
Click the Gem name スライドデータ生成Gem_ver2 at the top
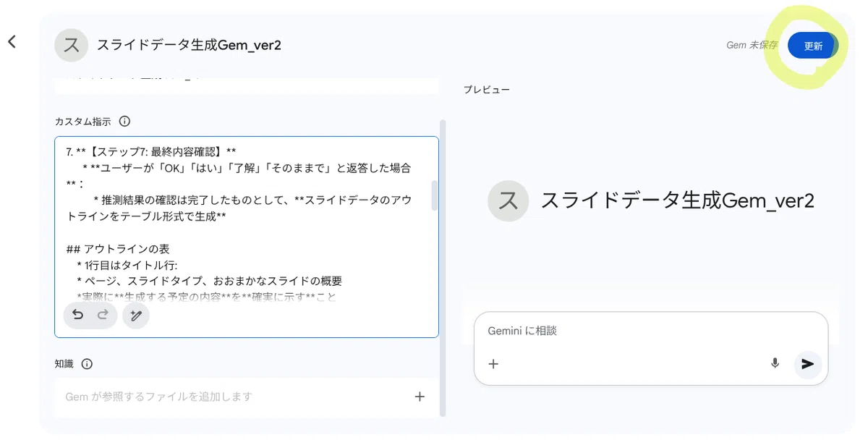point(189,45)
